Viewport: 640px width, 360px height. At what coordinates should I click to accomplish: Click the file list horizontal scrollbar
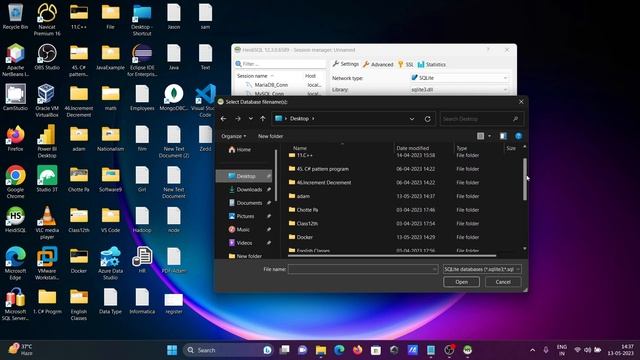pos(392,256)
